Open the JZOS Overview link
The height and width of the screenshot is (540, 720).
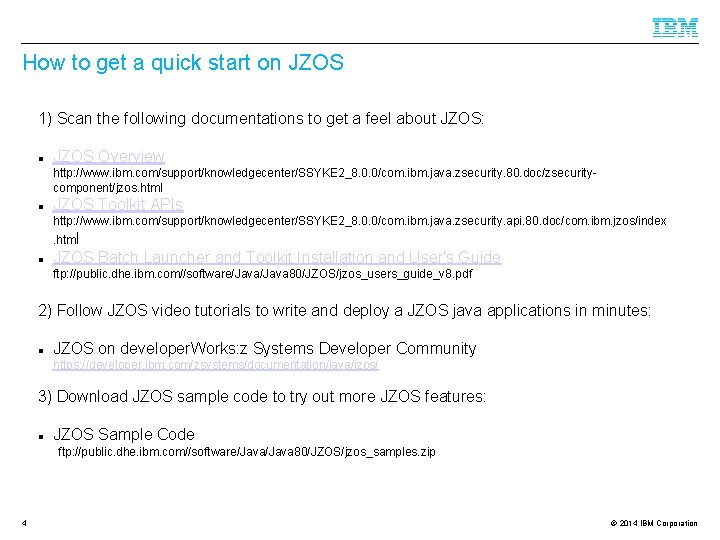pyautogui.click(x=108, y=156)
